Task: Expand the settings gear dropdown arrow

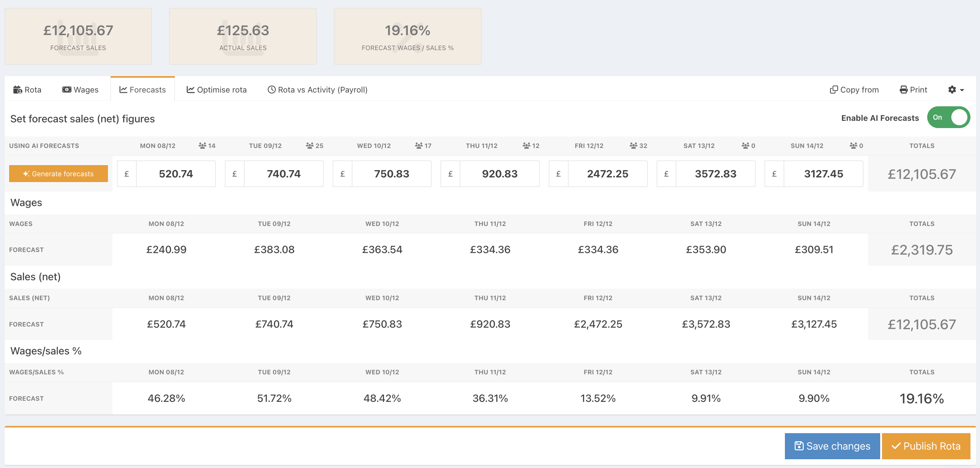Action: [x=962, y=90]
